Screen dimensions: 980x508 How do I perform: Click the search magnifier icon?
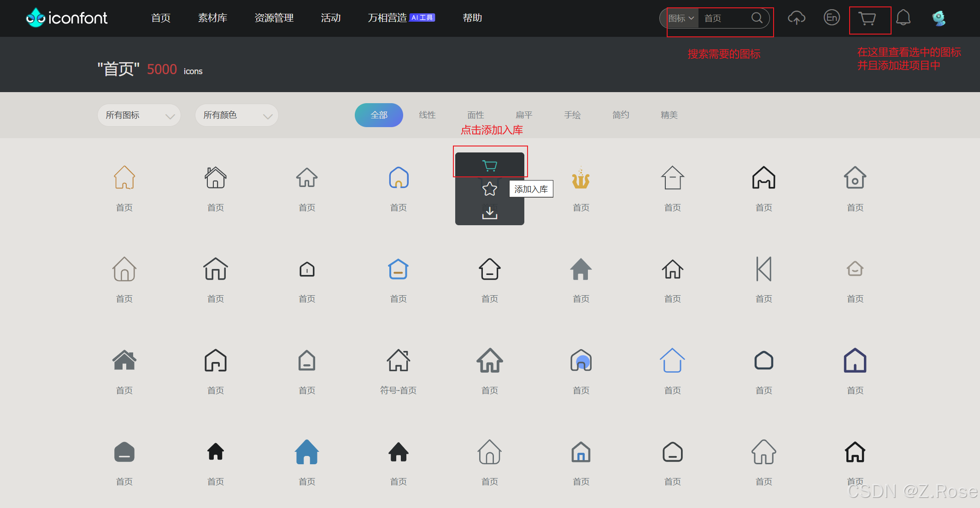[x=757, y=18]
